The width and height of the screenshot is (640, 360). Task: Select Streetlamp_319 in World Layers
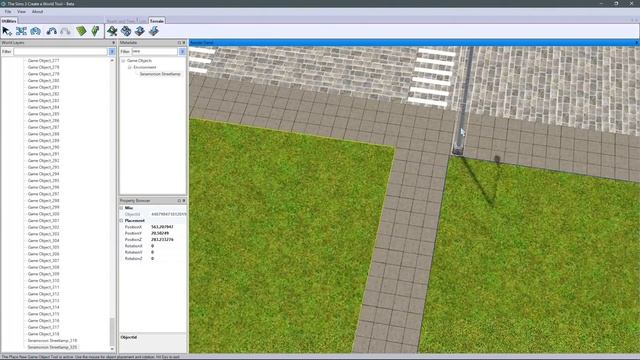pyautogui.click(x=52, y=340)
